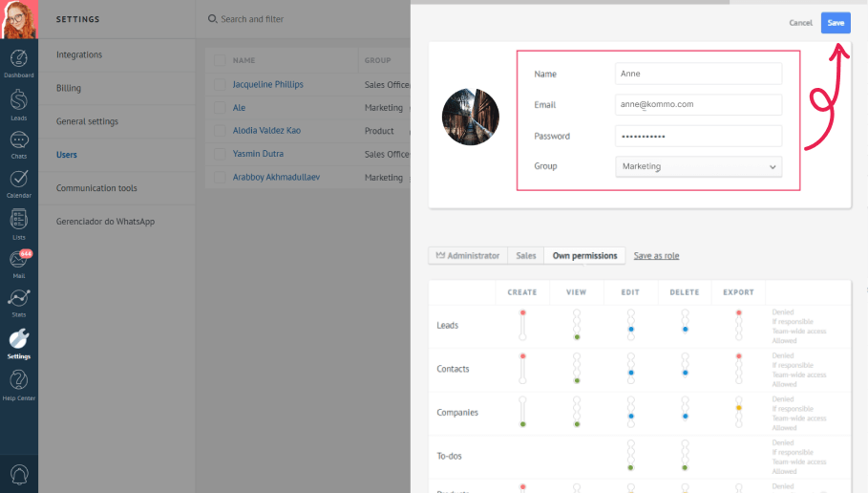
Task: Tick the checkbox for Jacqueline Phillips
Action: (x=220, y=84)
